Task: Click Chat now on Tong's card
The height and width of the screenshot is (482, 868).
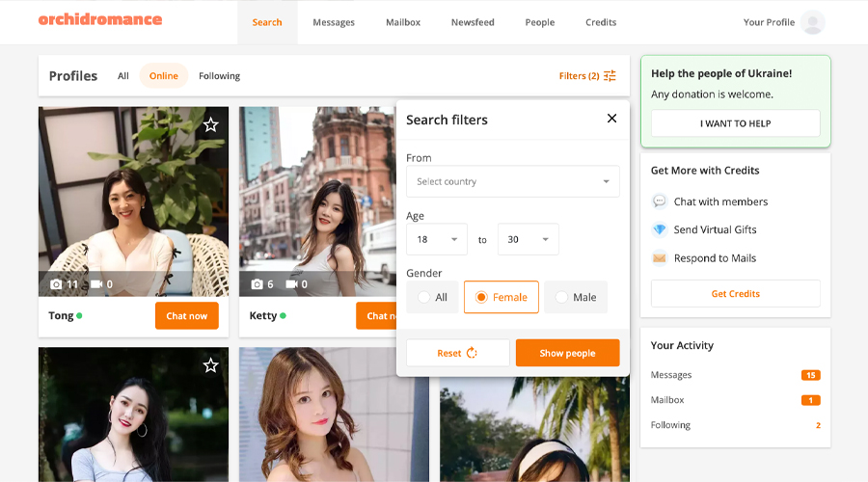Action: pos(186,315)
